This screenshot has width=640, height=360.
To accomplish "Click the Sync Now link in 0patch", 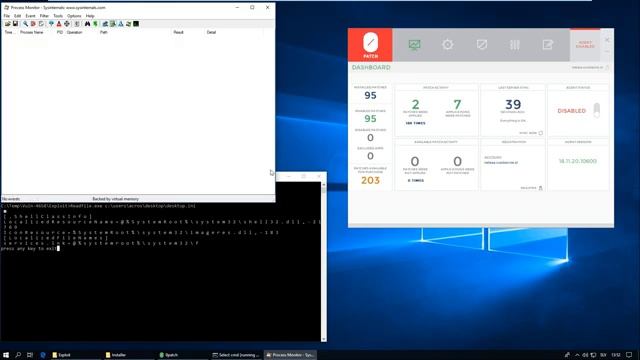I will click(531, 133).
